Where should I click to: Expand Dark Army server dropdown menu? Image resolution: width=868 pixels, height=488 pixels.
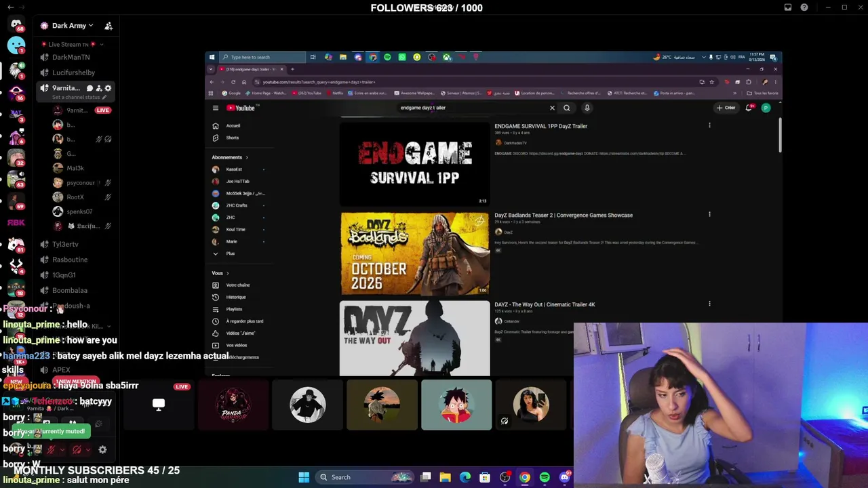(91, 26)
